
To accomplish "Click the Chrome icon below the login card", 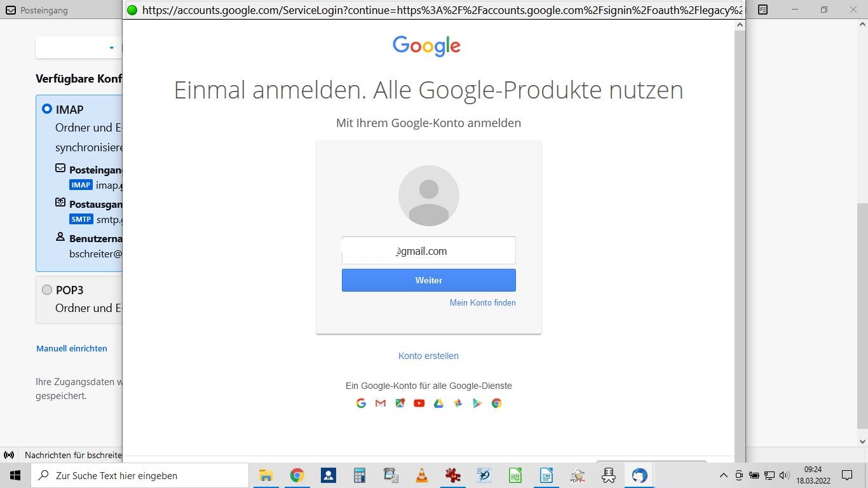I will pos(496,403).
